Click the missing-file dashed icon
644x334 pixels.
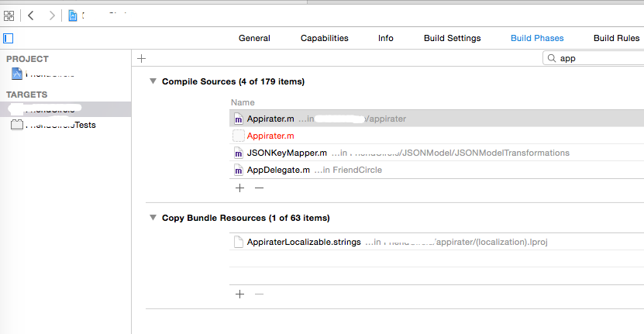(238, 136)
